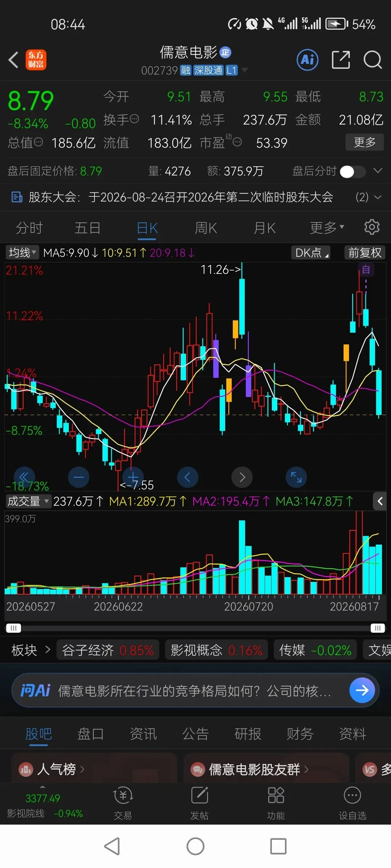Open the 公告 tab
391x868 pixels.
coord(195,734)
